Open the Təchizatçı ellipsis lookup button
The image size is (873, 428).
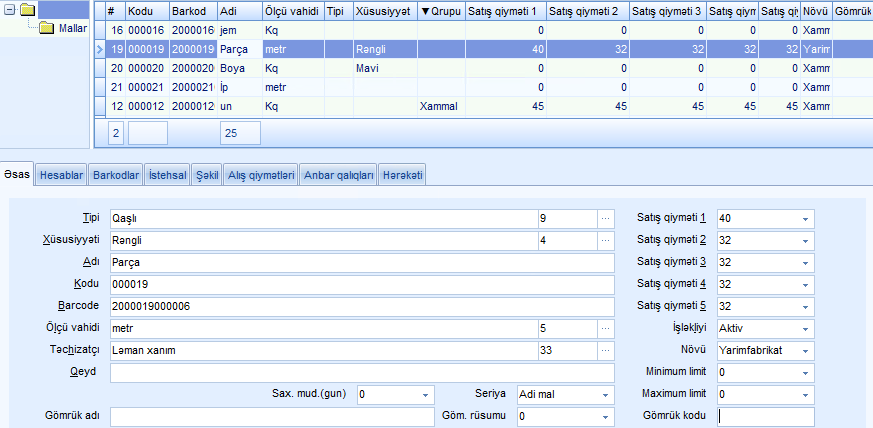point(605,350)
